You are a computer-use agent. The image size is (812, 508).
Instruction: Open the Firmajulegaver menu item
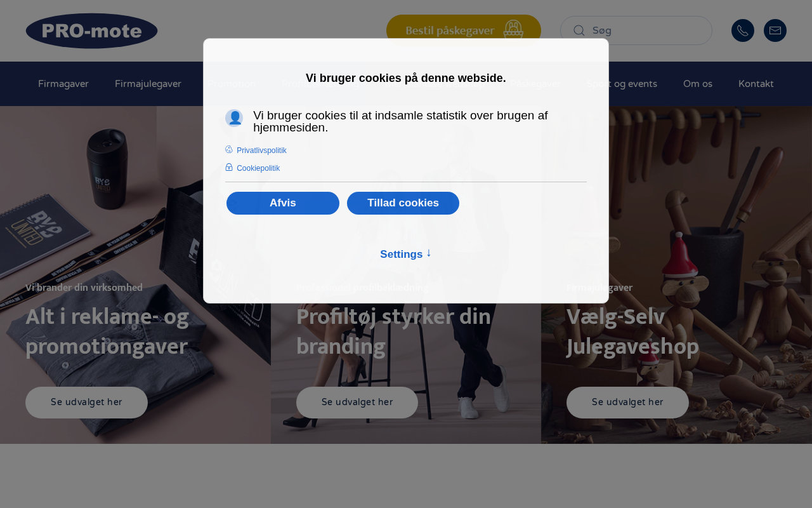(148, 84)
